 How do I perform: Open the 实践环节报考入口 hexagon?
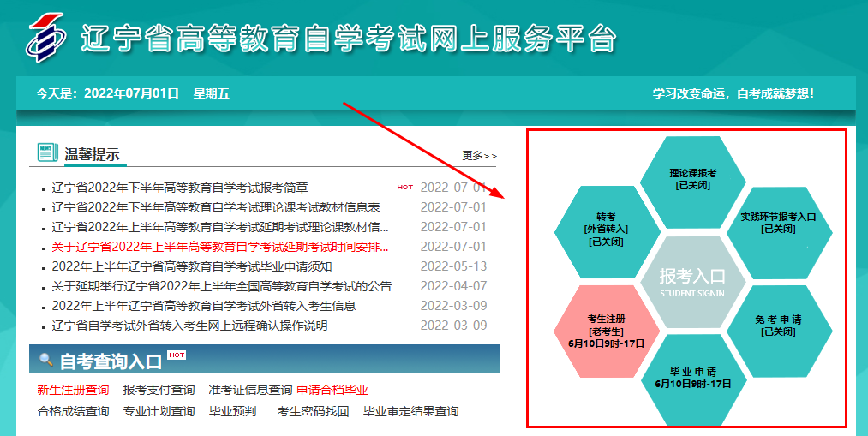(777, 222)
